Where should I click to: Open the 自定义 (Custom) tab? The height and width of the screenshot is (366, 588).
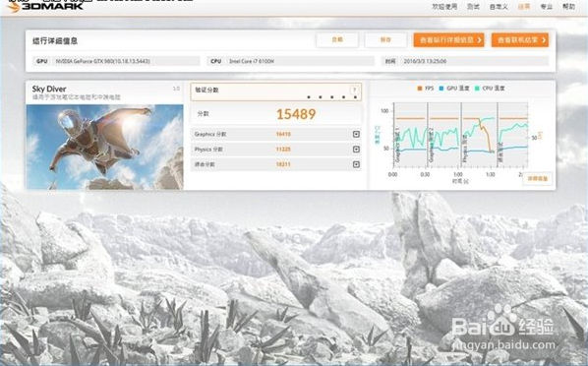[499, 7]
